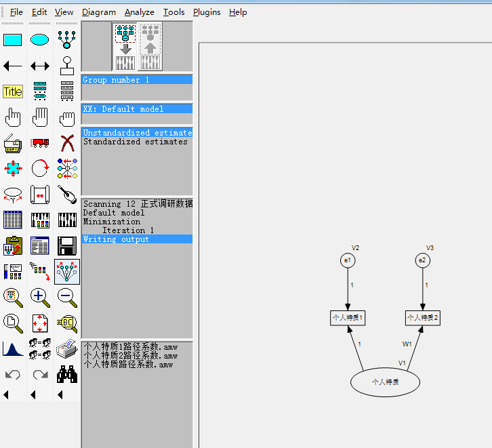
Task: Toggle view output path diagram button
Action: click(x=150, y=47)
